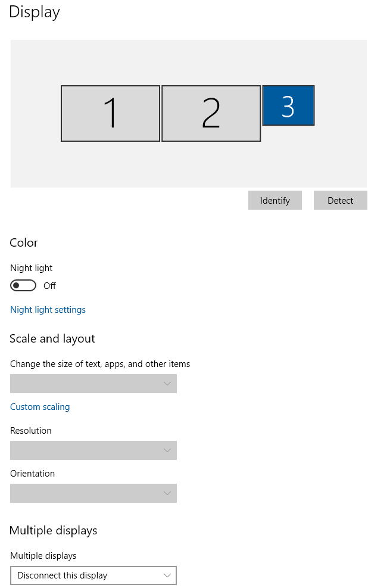The image size is (368, 588).
Task: Click the chevron on the size scaling dropdown
Action: click(167, 384)
